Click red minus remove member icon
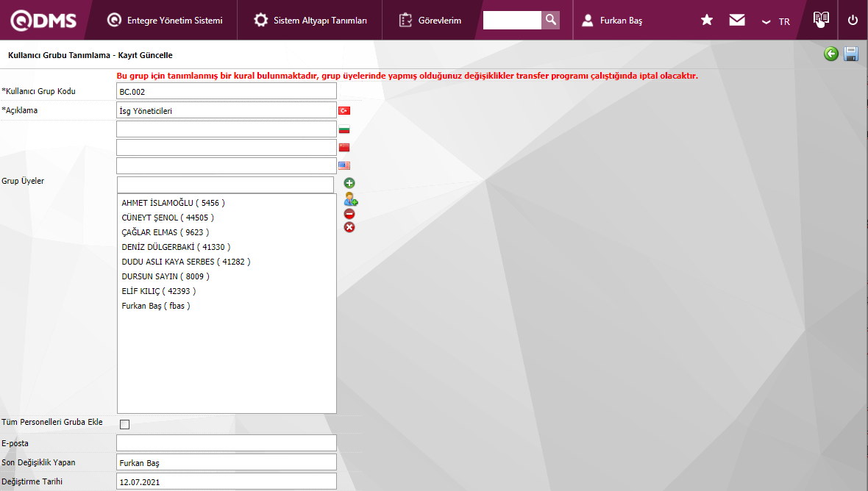The height and width of the screenshot is (491, 868). click(x=349, y=214)
